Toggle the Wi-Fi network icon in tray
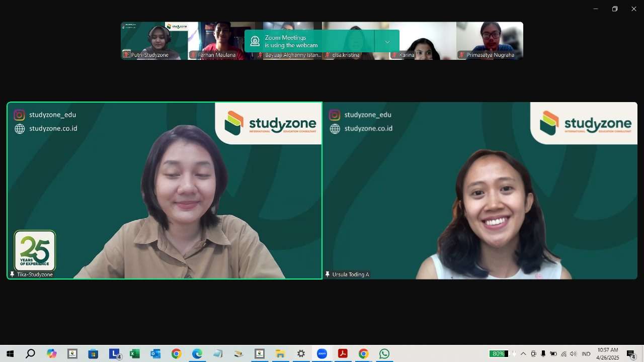644x362 pixels. [x=563, y=354]
